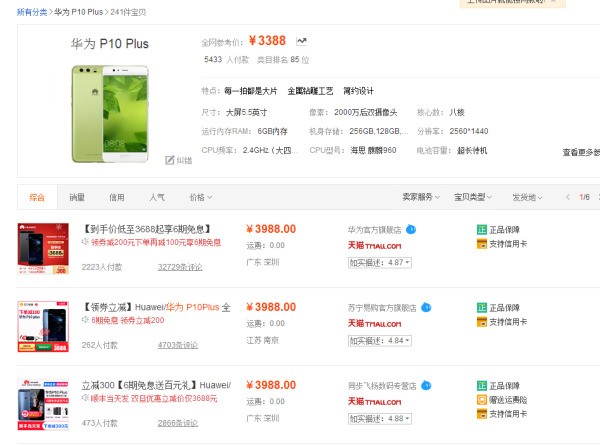This screenshot has width=600, height=446.
Task: Click the blue badge beside 同步飞扬数码专营店
Action: pos(426,386)
